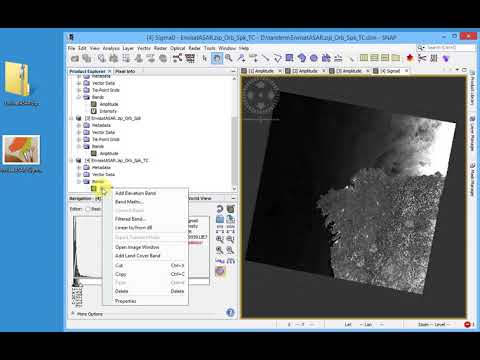Image resolution: width=480 pixels, height=360 pixels.
Task: Switch to the World View tab
Action: 200,198
